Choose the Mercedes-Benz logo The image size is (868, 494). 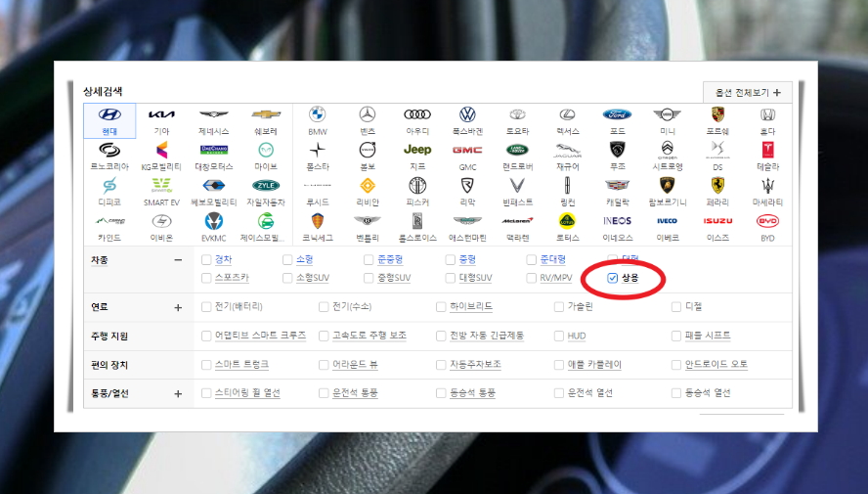pos(368,114)
